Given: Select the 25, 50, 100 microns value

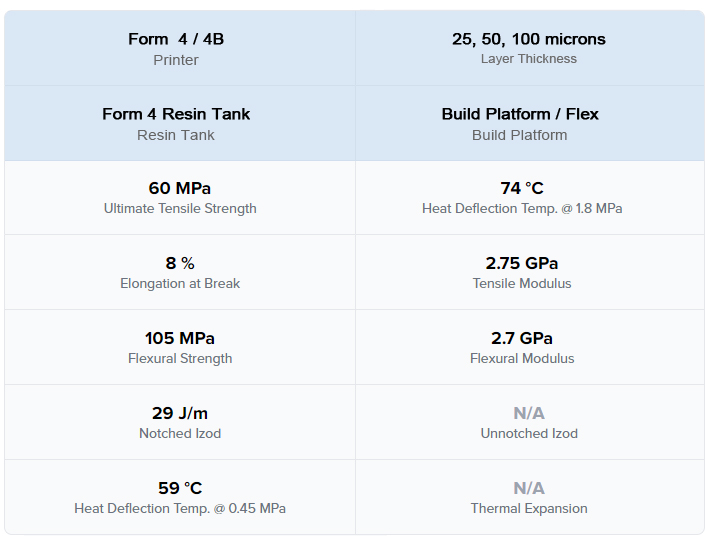Looking at the screenshot, I should (529, 39).
